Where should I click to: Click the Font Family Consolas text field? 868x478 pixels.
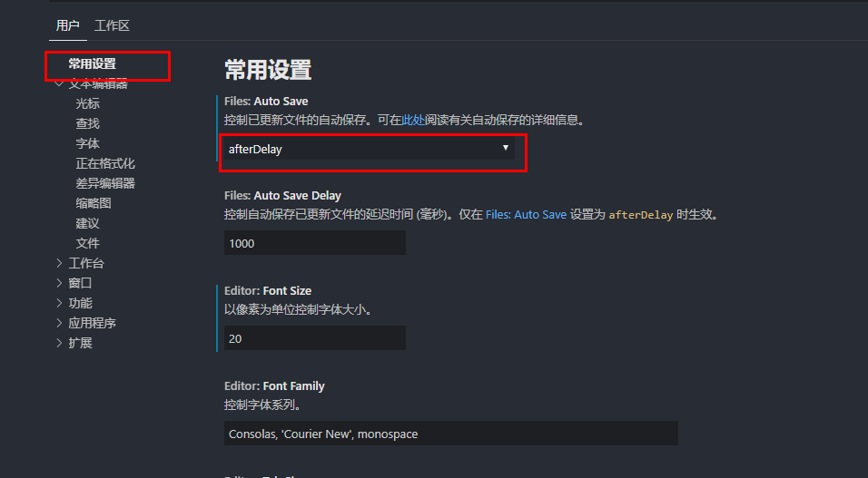tap(451, 434)
